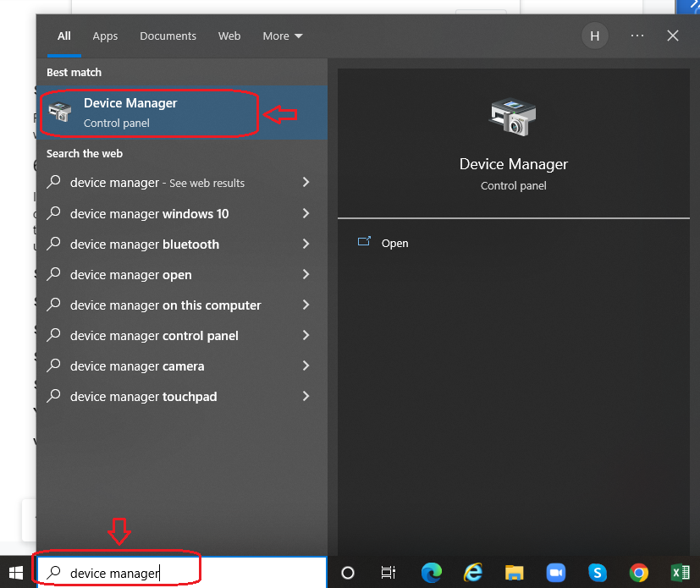Select 'device manager camera' suggestion
The image size is (700, 588).
tap(182, 365)
